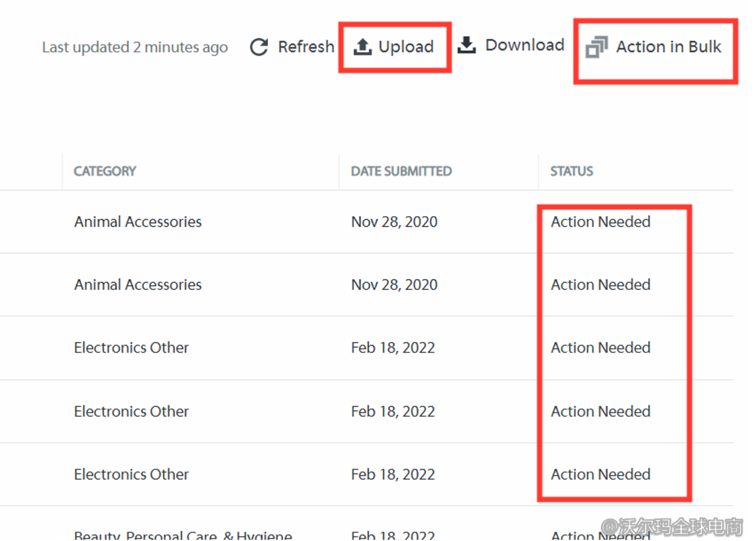Click the circular Refresh arrow icon
This screenshot has width=756, height=541.
(x=259, y=47)
